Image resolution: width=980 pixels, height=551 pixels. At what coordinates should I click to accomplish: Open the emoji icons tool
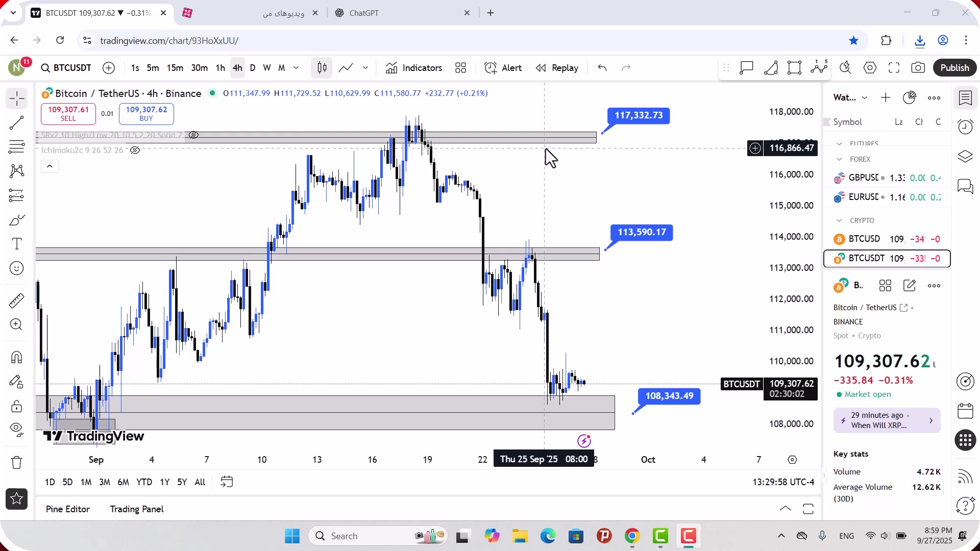16,268
